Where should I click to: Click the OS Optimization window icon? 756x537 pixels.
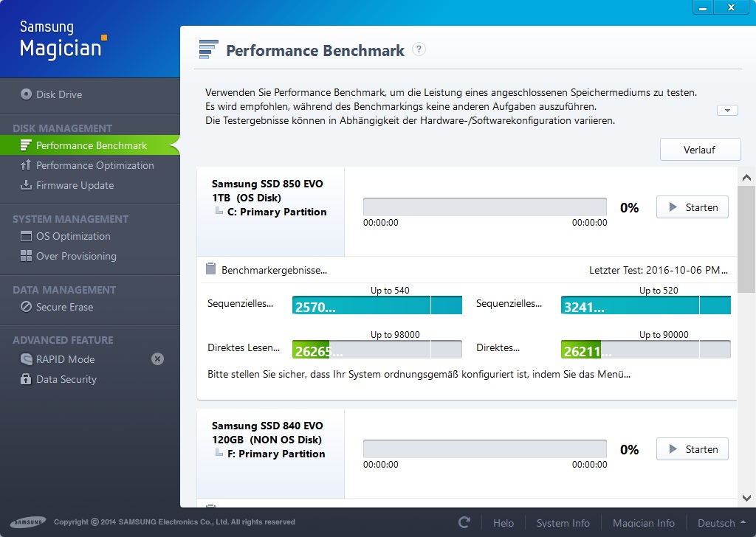point(26,236)
